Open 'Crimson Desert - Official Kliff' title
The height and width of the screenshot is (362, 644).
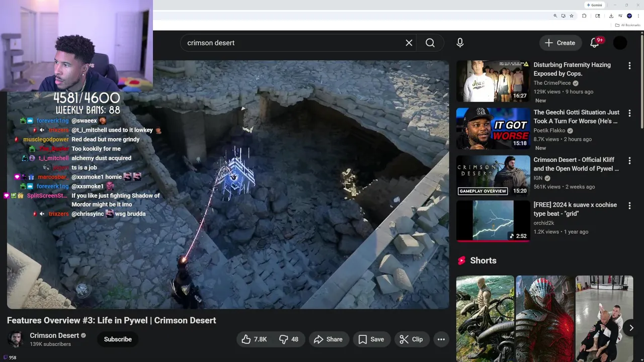click(576, 164)
